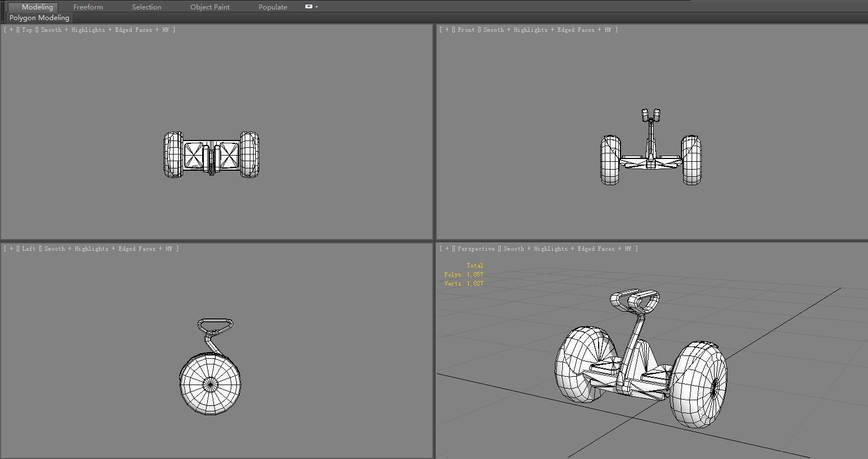The width and height of the screenshot is (868, 459).
Task: Open the Top viewport plus menu
Action: tap(11, 30)
